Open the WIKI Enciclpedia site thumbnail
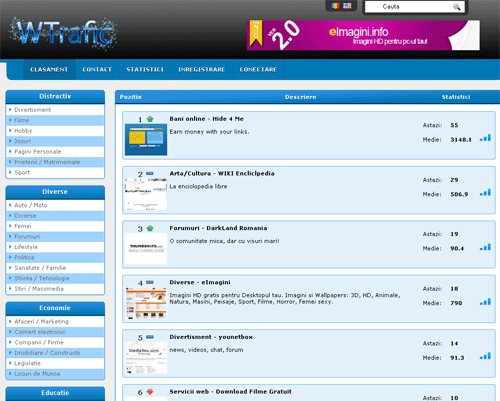This screenshot has width=500, height=401. tap(146, 194)
